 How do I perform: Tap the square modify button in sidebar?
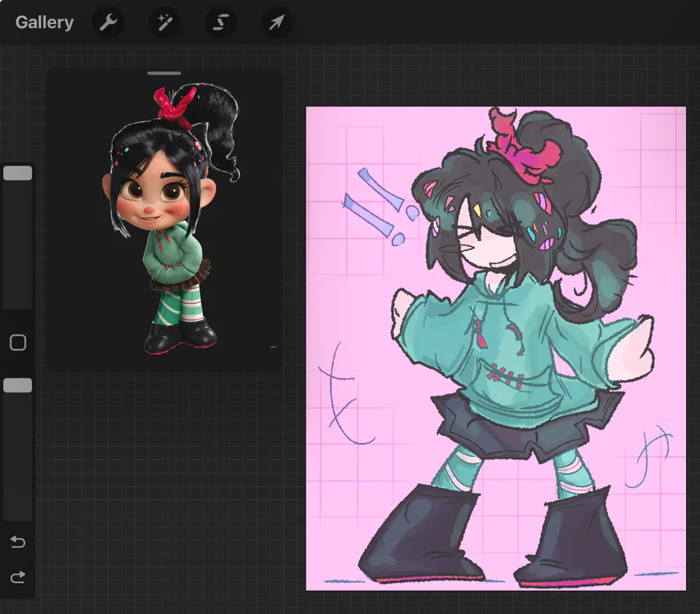tap(18, 343)
